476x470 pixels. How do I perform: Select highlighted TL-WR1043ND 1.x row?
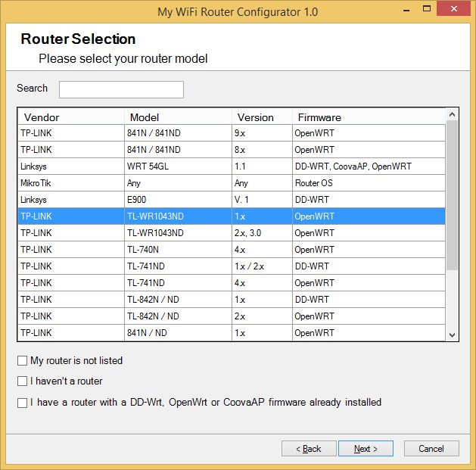232,216
